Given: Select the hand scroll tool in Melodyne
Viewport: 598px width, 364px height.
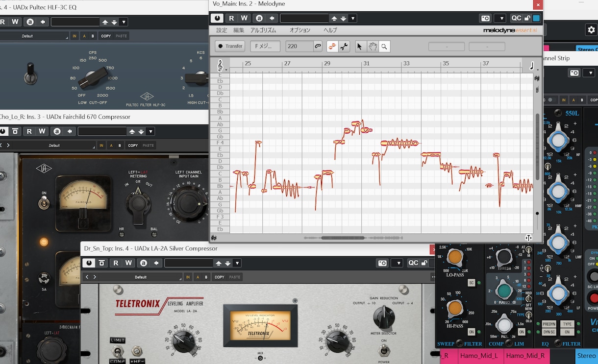Looking at the screenshot, I should [x=373, y=46].
